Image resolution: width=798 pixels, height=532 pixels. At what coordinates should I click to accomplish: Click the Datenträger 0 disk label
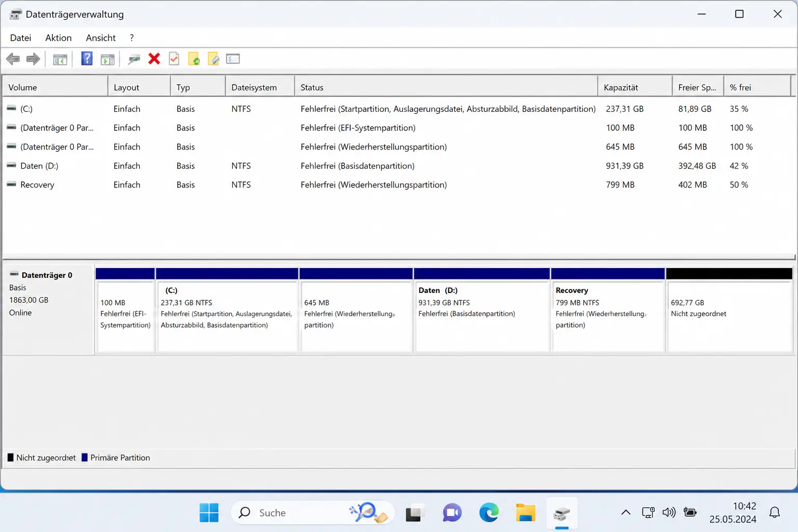point(47,275)
